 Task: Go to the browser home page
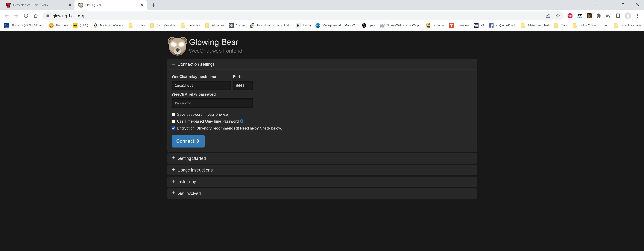point(36,16)
